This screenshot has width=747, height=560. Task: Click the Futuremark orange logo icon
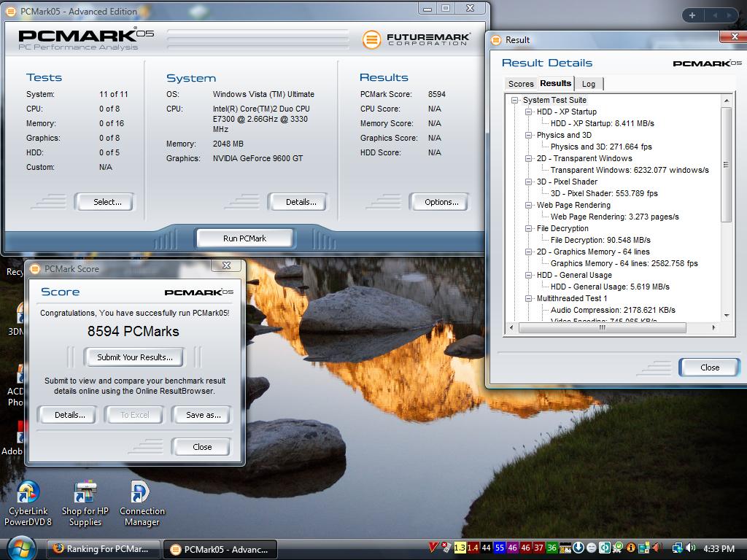(371, 39)
